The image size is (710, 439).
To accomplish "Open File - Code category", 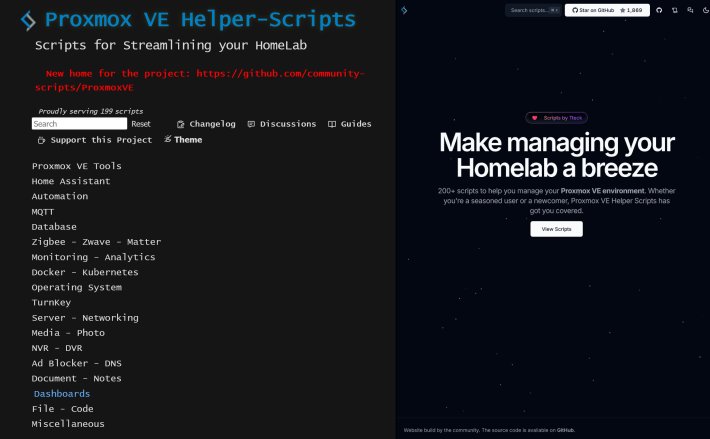I will point(62,409).
